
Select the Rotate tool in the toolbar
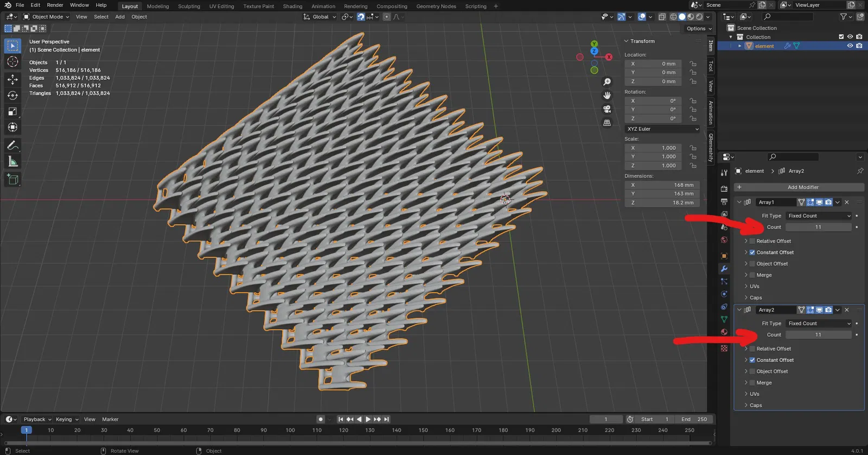coord(12,96)
